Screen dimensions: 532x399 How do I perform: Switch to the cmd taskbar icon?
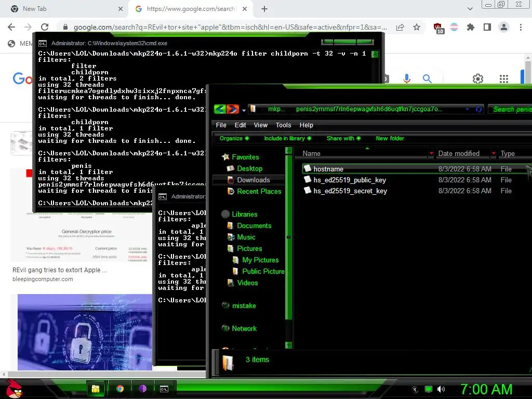point(164,389)
